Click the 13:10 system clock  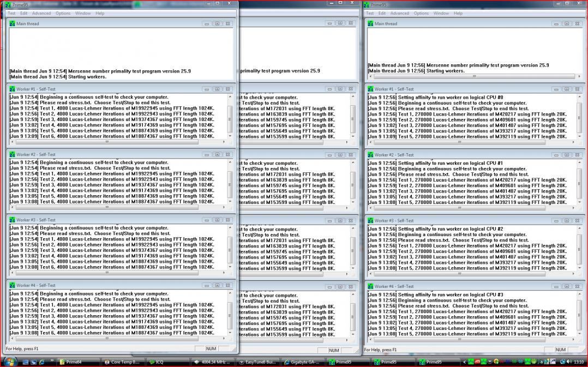[x=579, y=362]
